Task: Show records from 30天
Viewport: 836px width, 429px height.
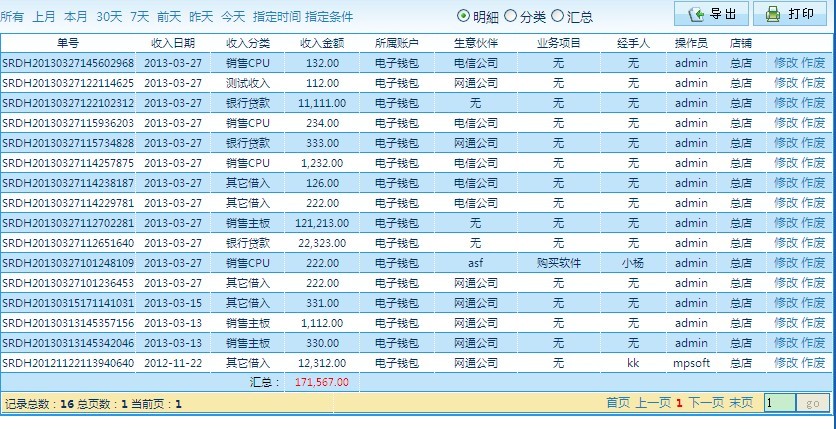Action: (109, 16)
